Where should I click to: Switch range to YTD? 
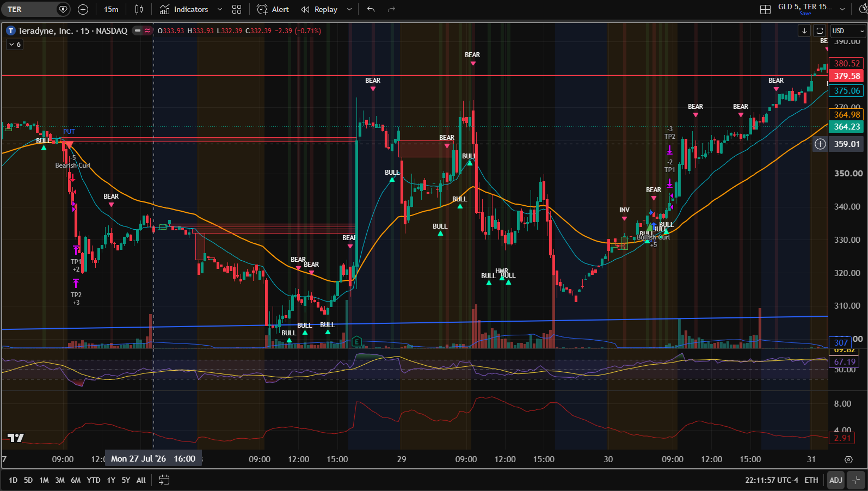tap(94, 480)
